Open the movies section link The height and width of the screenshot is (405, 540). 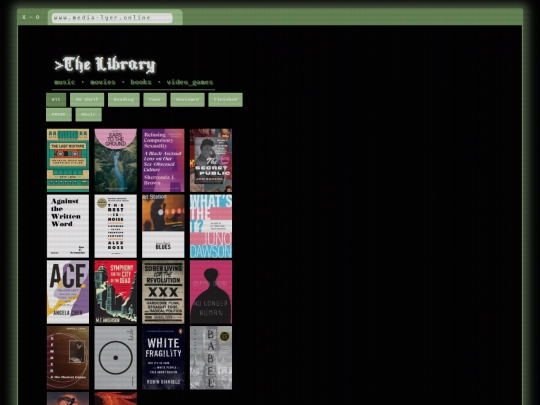103,82
